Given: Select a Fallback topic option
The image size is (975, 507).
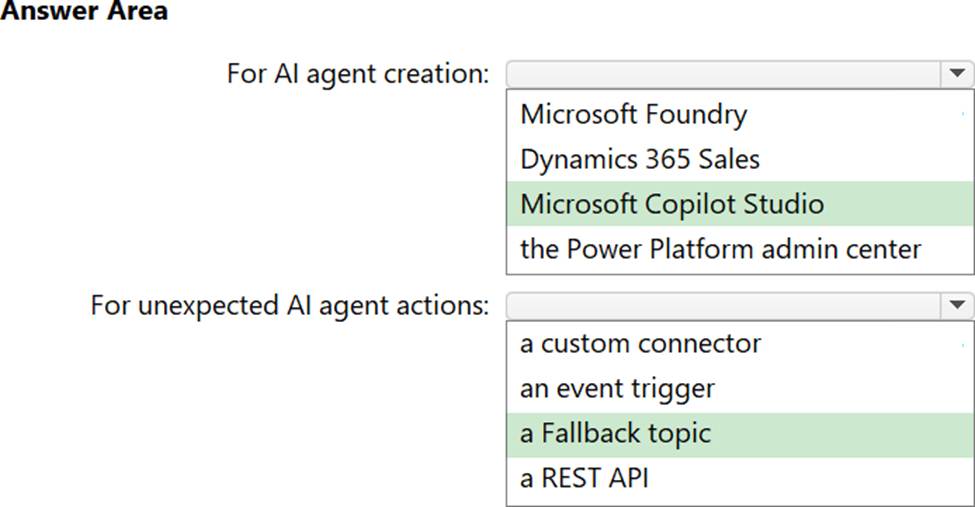Looking at the screenshot, I should 615,433.
